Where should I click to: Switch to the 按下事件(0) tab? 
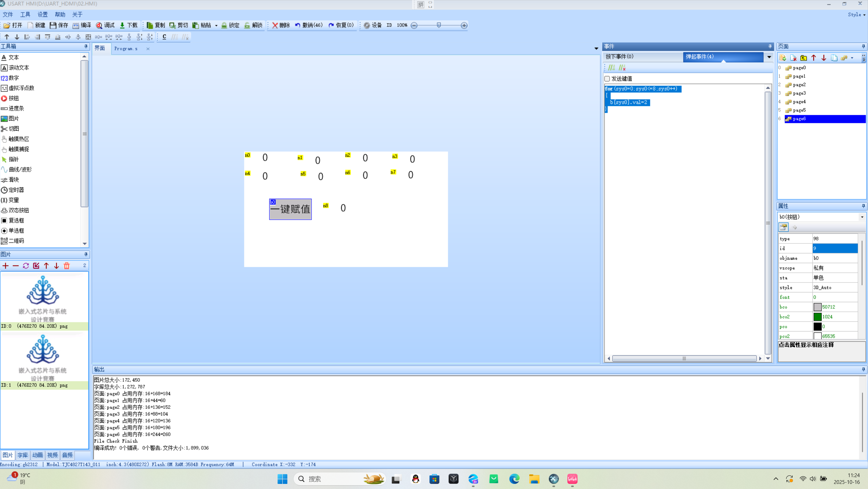[x=620, y=56]
